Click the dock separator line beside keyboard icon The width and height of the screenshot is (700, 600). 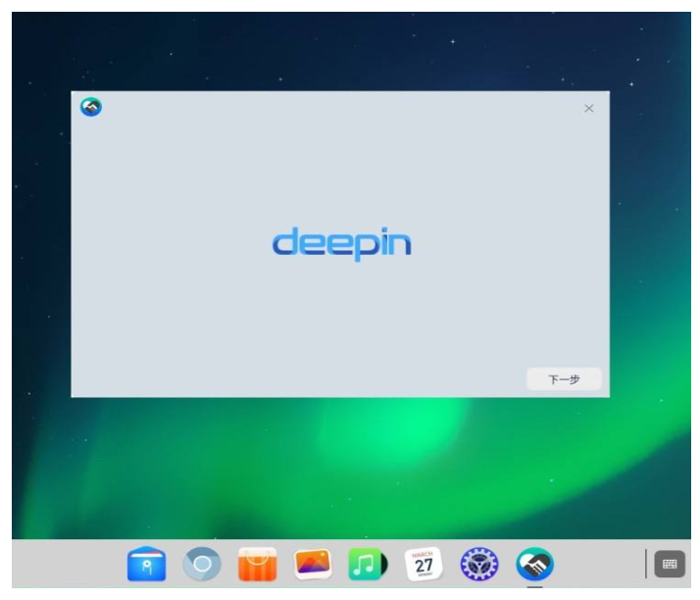click(646, 564)
